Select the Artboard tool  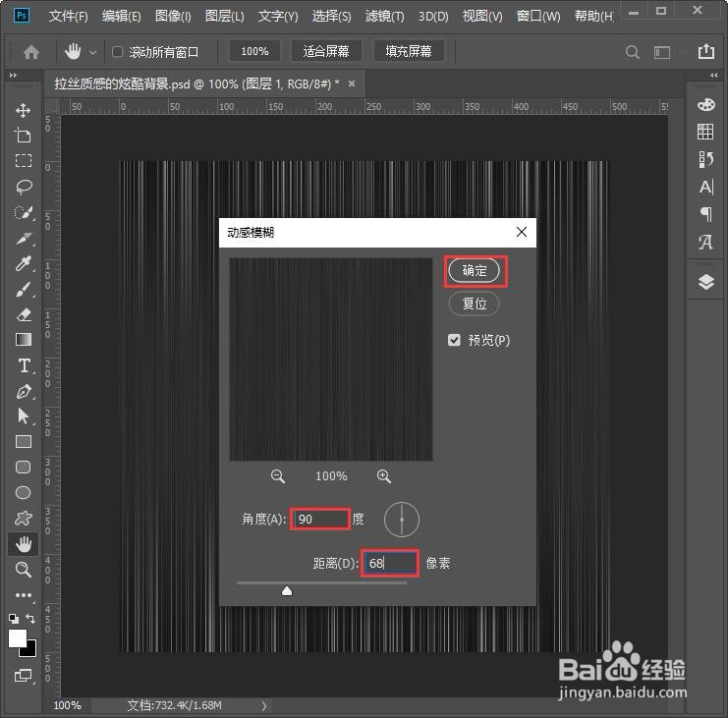[x=24, y=136]
